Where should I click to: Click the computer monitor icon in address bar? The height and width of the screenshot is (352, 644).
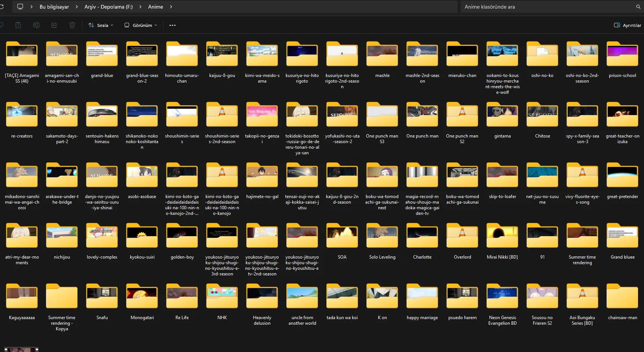(20, 7)
